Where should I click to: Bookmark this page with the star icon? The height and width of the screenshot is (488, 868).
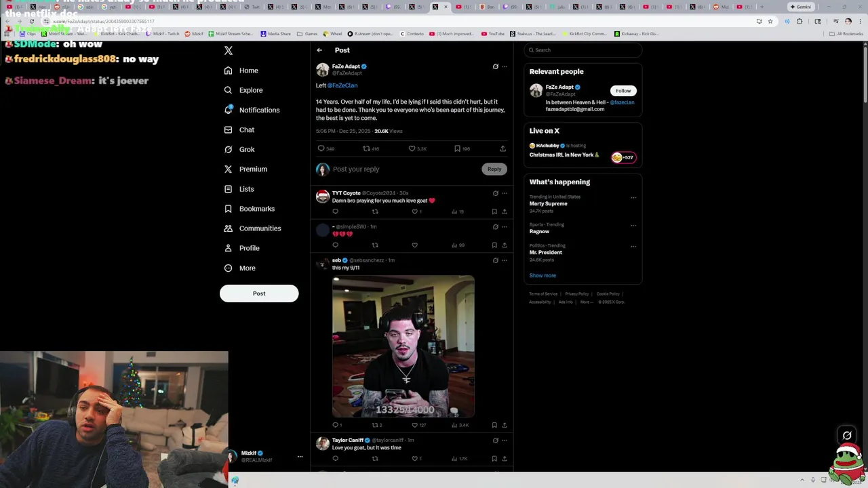(x=770, y=21)
